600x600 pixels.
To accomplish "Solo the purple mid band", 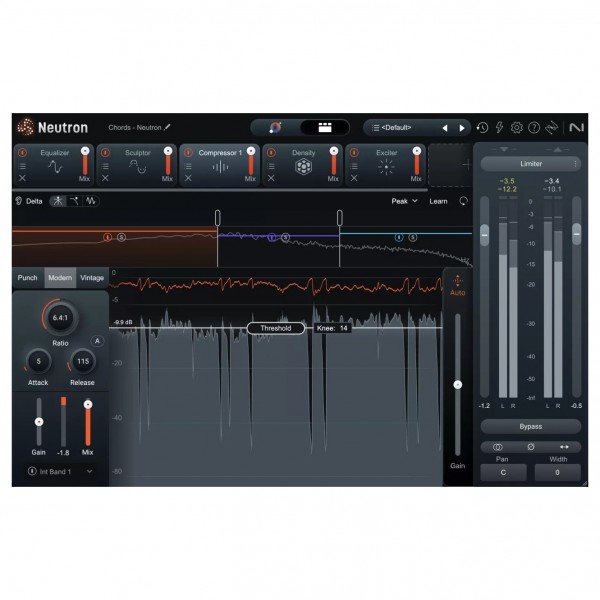I will point(285,238).
